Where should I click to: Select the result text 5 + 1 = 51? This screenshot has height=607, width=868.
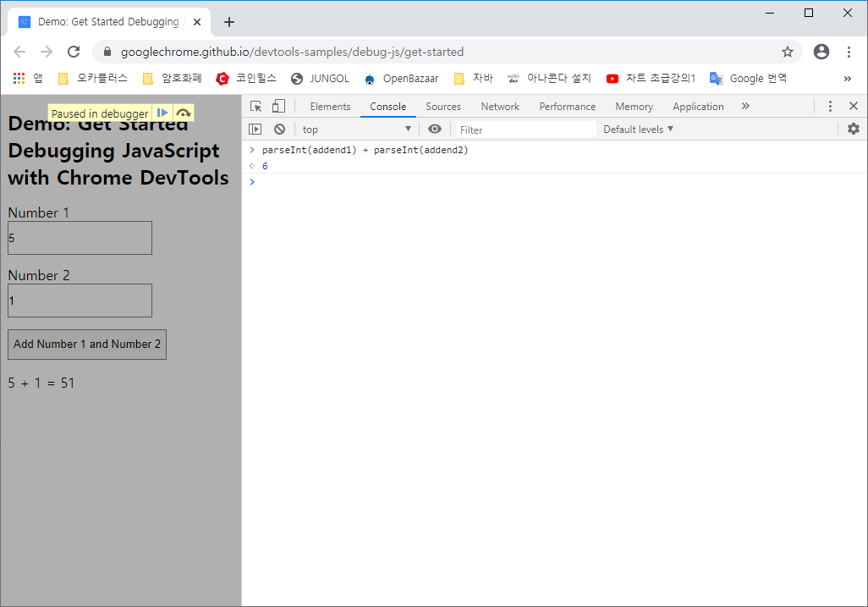click(41, 384)
